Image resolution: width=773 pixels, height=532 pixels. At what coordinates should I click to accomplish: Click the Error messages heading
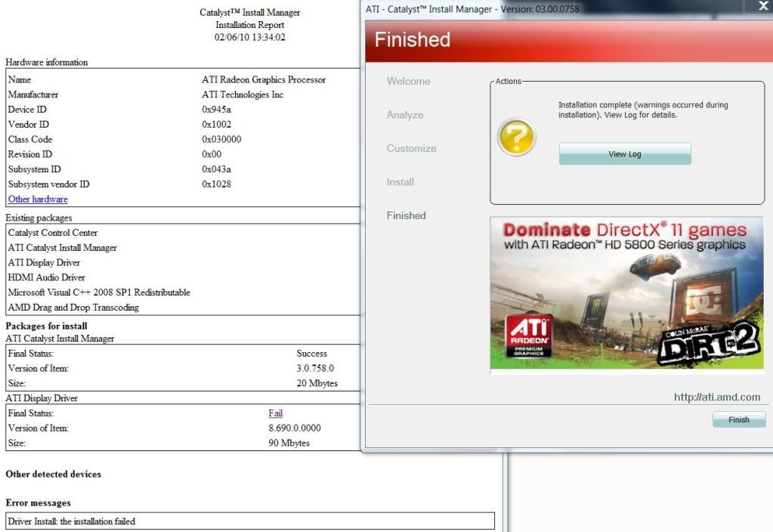[x=38, y=503]
